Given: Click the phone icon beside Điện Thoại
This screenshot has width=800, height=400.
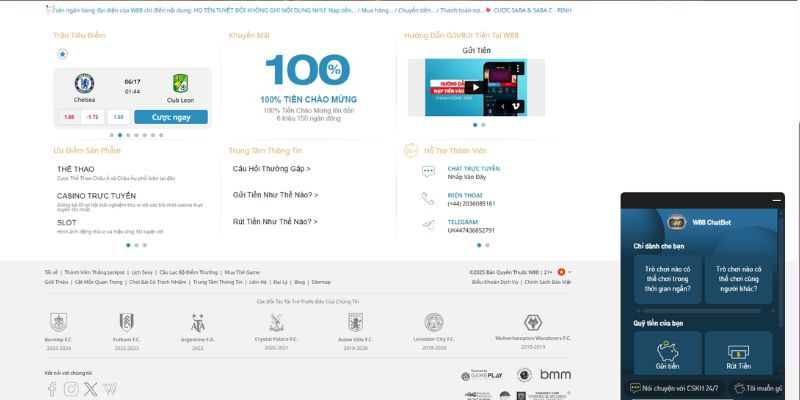Looking at the screenshot, I should tap(428, 198).
